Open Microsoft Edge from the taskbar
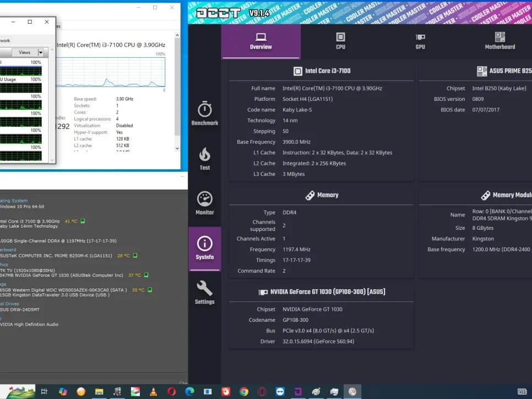The image size is (532, 399). (189, 391)
